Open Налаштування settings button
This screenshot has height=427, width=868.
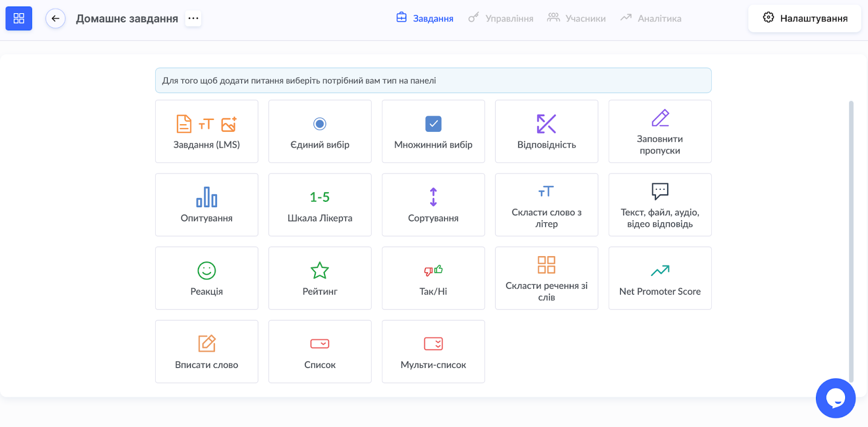[805, 18]
